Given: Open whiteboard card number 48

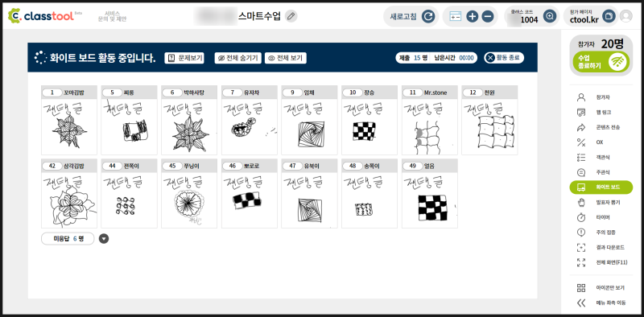Looking at the screenshot, I should click(x=369, y=193).
